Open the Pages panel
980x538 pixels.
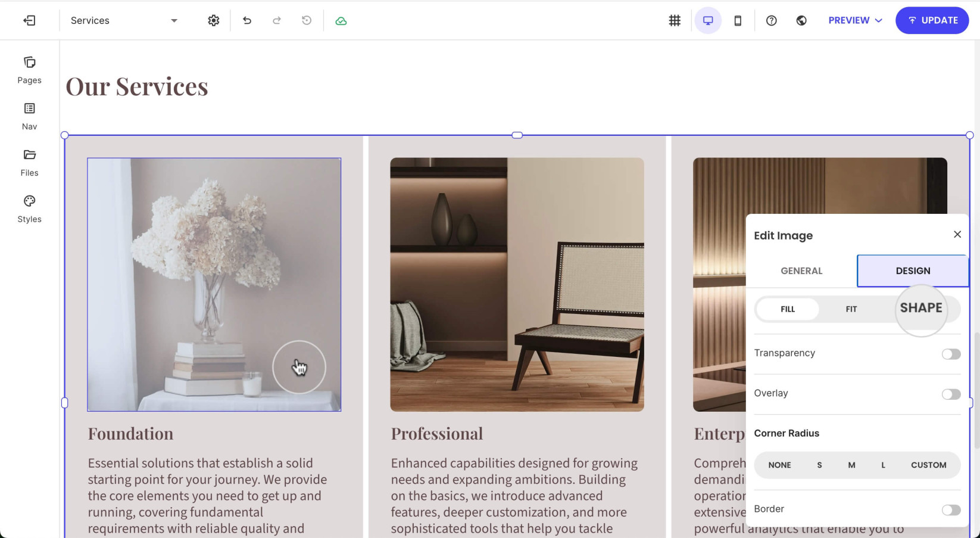[29, 70]
